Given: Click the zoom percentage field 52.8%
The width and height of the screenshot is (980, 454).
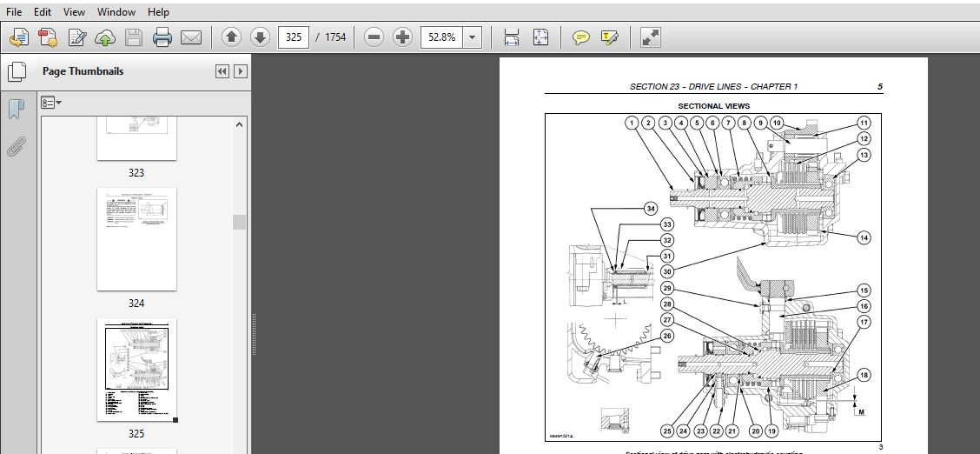Looking at the screenshot, I should click(441, 37).
